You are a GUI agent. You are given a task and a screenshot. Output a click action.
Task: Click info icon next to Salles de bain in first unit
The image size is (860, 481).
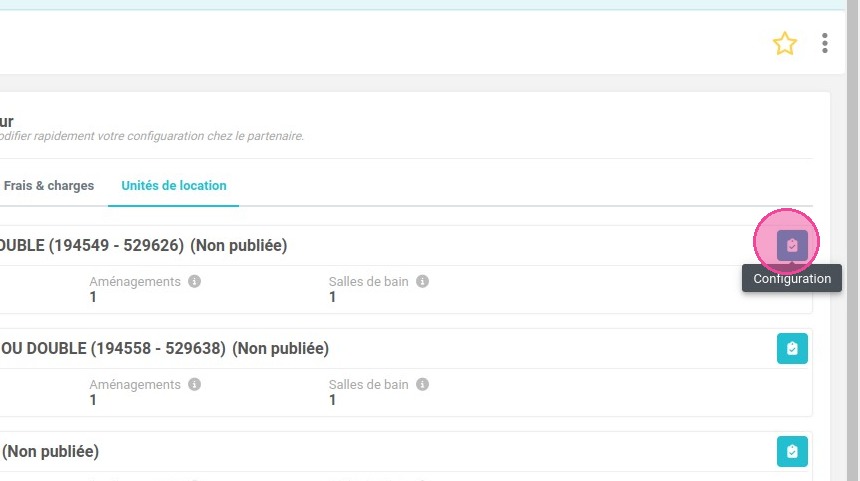pos(422,281)
